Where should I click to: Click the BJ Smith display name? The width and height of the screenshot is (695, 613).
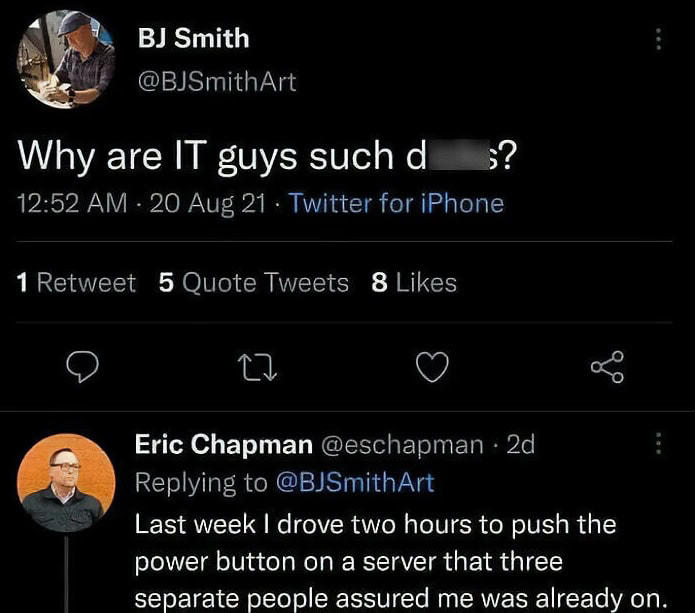point(194,39)
